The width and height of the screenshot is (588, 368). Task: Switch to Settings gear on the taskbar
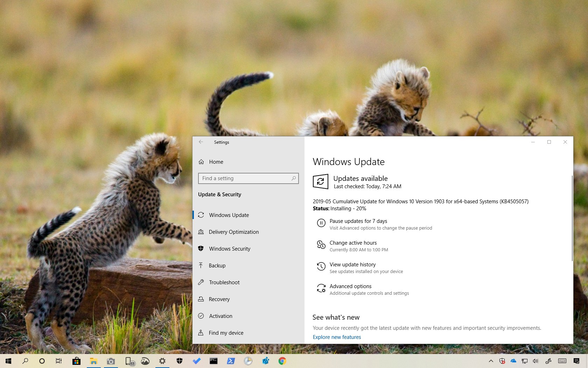162,361
